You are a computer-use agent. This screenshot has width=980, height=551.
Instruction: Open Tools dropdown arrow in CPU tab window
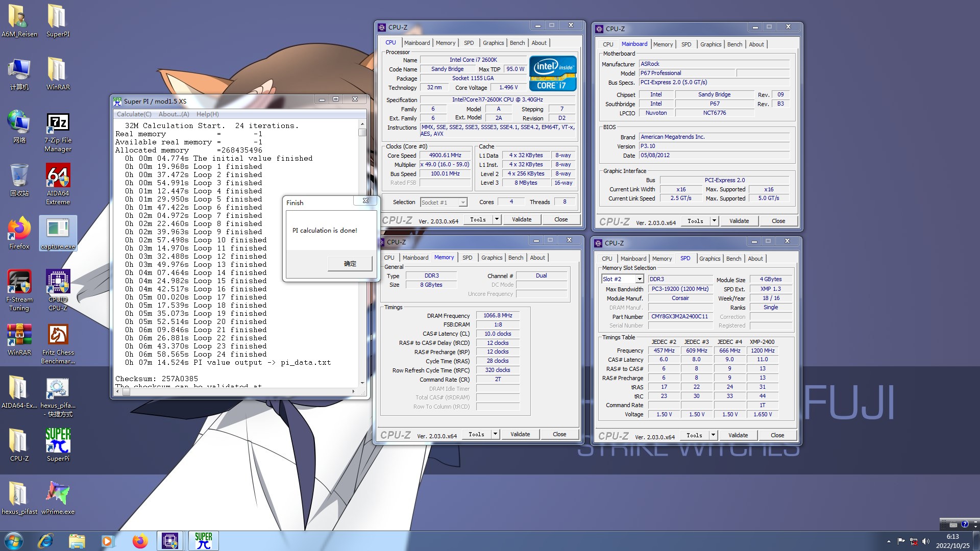(497, 219)
